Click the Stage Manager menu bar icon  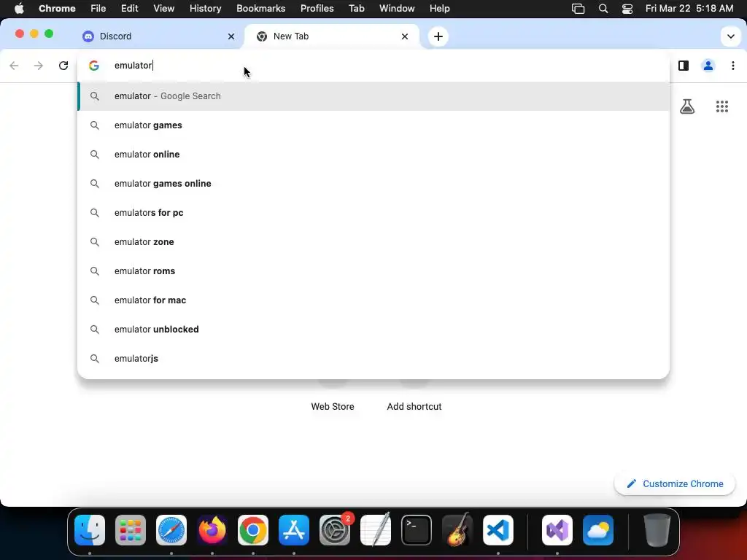pos(578,9)
